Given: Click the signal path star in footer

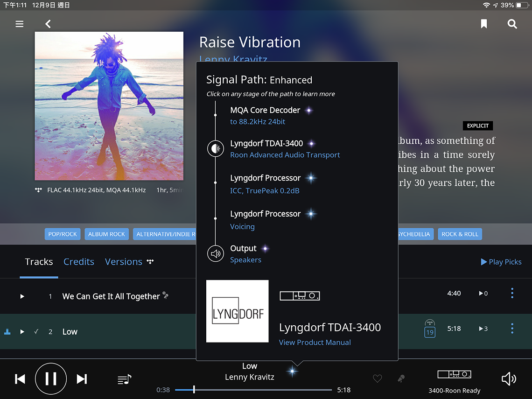Looking at the screenshot, I should 292,371.
